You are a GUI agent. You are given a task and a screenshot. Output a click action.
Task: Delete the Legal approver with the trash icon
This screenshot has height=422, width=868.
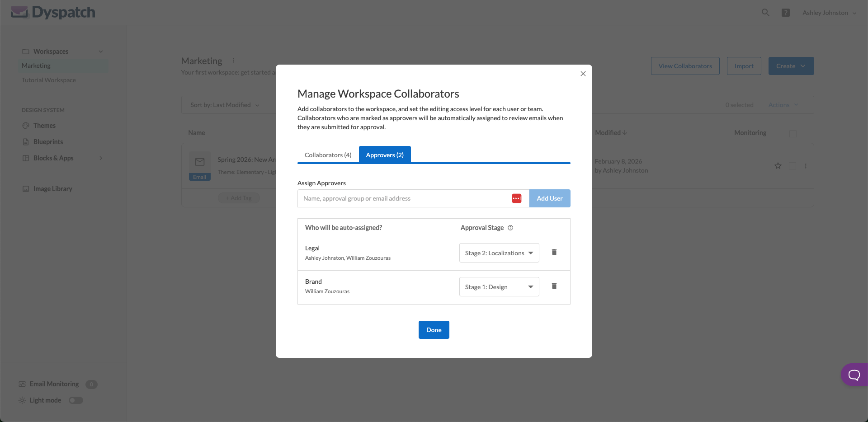coord(554,252)
